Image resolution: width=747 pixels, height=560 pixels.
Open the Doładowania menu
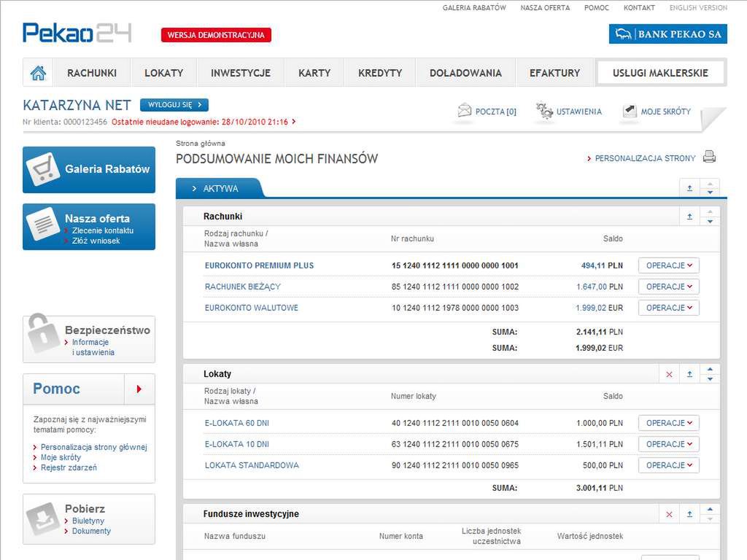[x=465, y=73]
